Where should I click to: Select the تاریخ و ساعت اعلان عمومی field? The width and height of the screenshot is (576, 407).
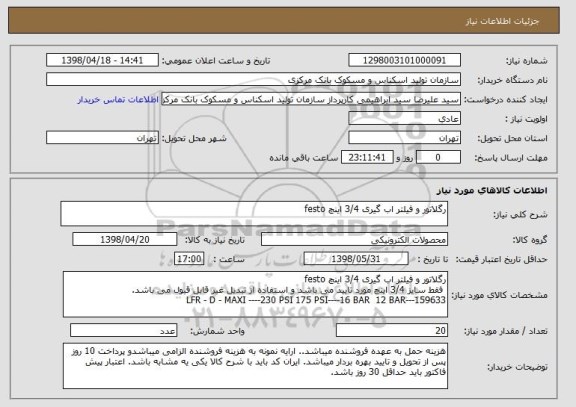click(x=102, y=60)
